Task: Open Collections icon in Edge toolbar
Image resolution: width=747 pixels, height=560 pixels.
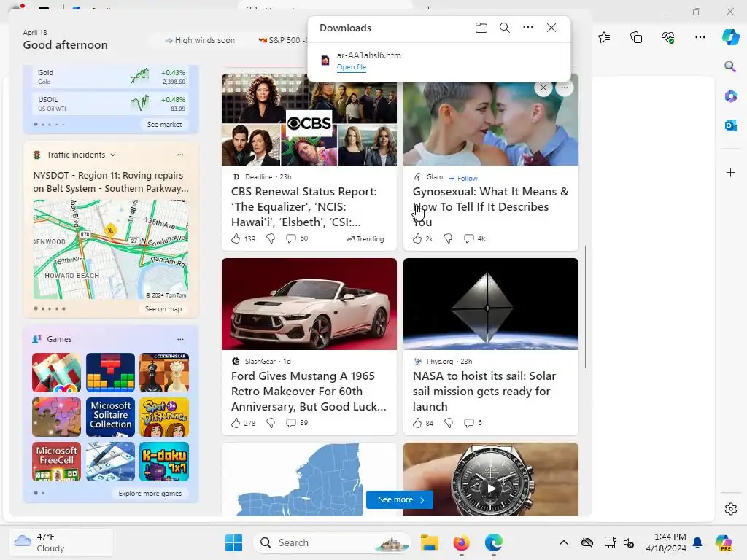Action: pyautogui.click(x=636, y=37)
